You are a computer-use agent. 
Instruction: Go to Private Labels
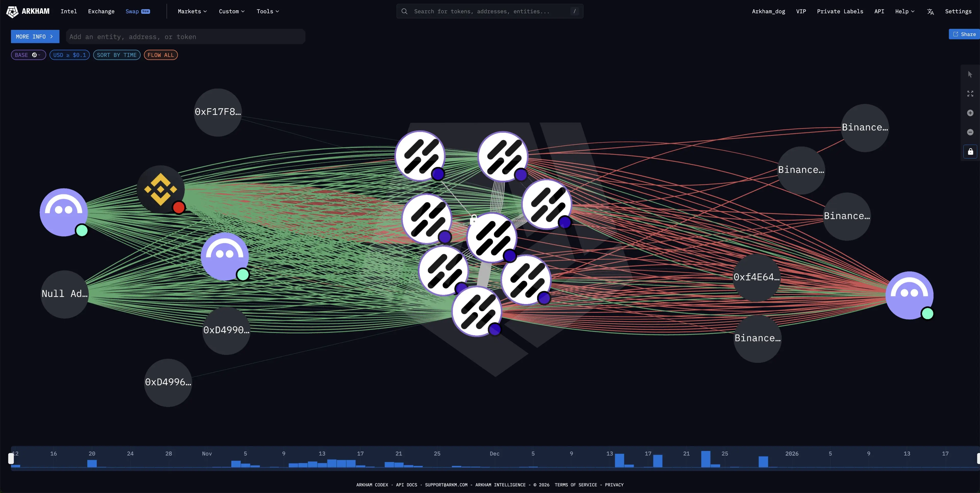pos(840,11)
